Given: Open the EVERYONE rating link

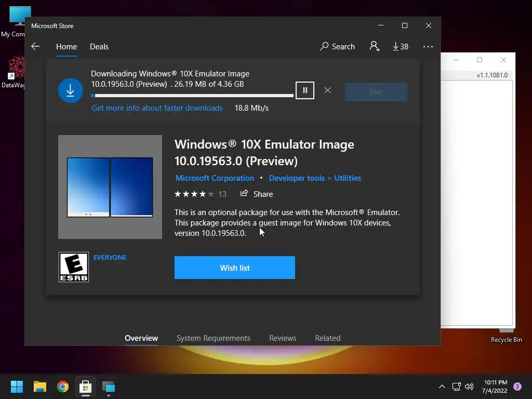Looking at the screenshot, I should click(110, 258).
